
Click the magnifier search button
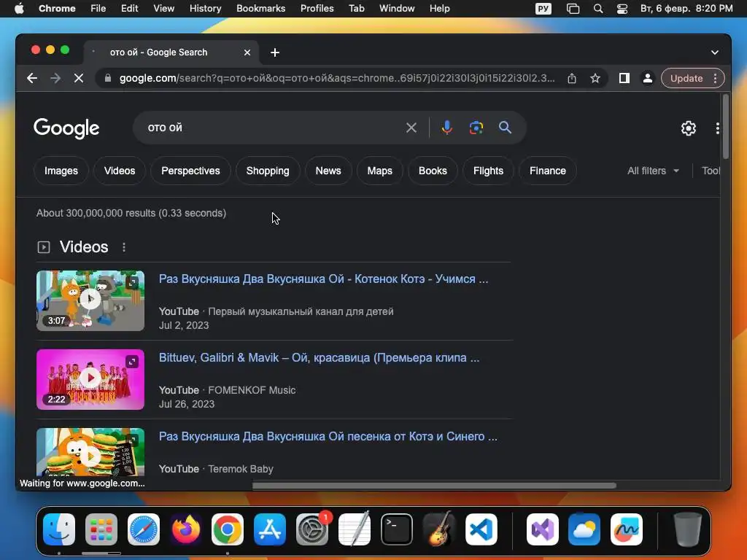tap(505, 128)
